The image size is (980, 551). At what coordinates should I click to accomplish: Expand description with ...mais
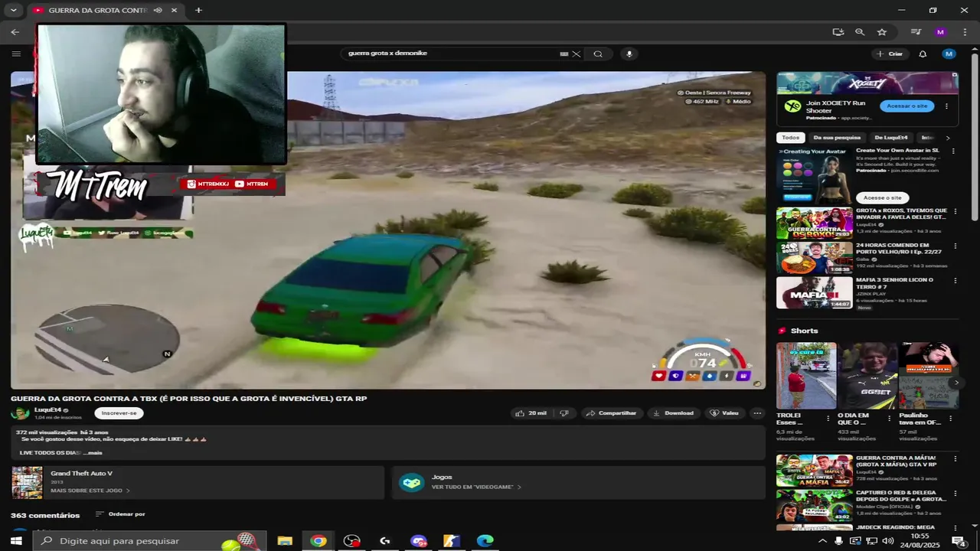[93, 452]
